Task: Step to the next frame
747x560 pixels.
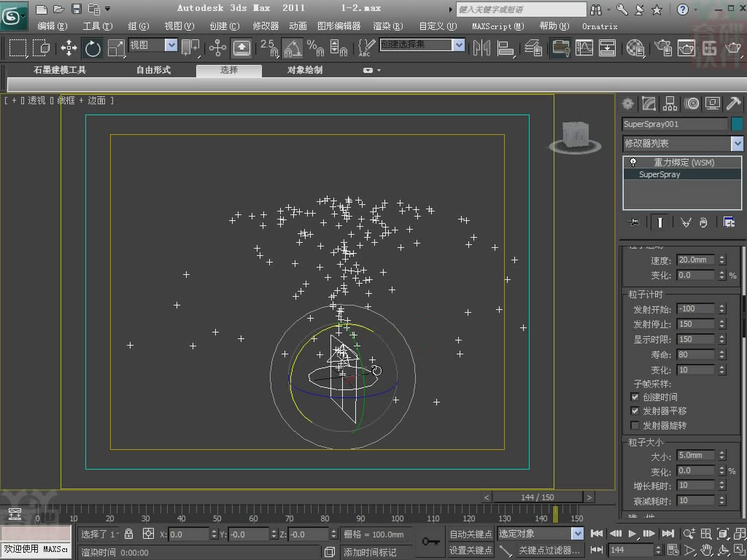Action: point(649,533)
